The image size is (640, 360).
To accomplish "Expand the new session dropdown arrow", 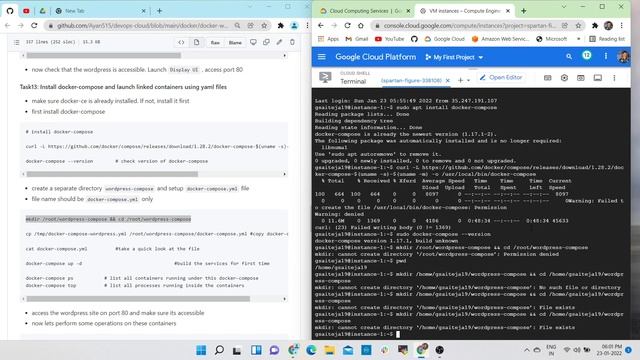I will click(x=468, y=80).
